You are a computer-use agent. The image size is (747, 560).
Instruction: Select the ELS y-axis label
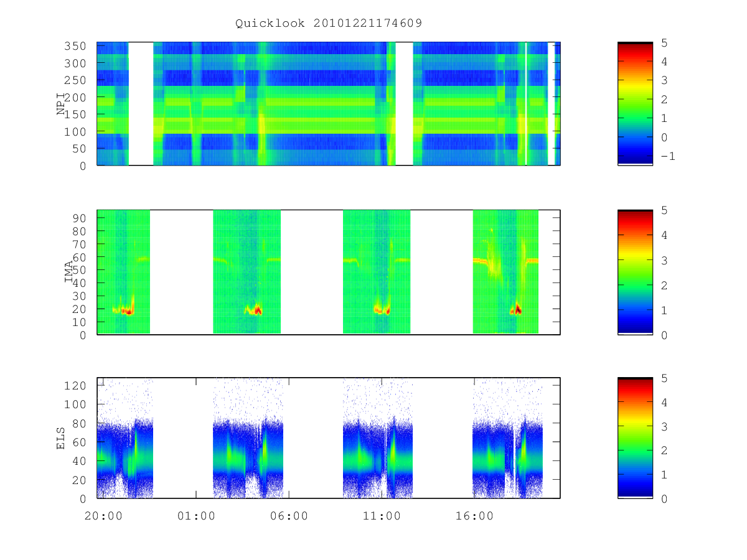tap(62, 438)
